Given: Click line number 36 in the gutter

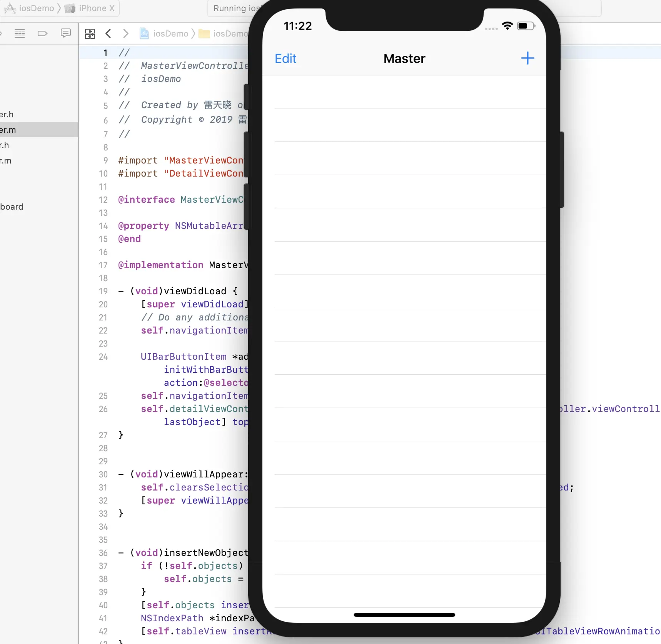Looking at the screenshot, I should tap(103, 553).
